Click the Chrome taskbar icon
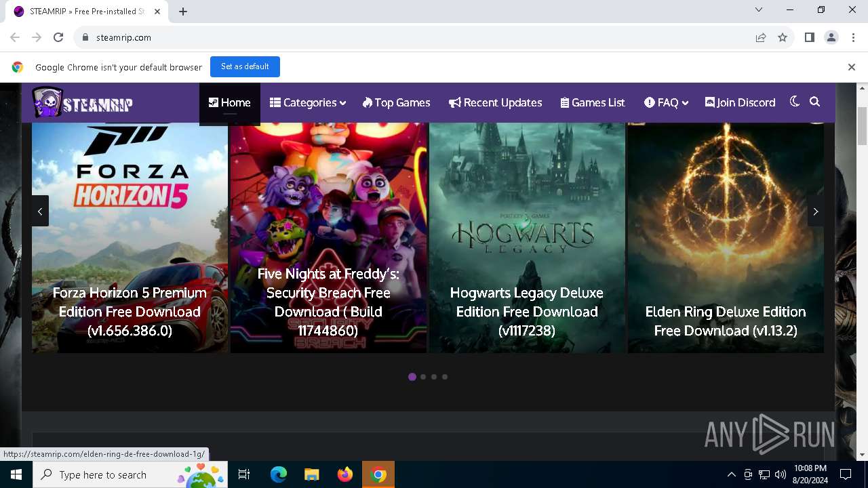The width and height of the screenshot is (868, 488). (378, 474)
